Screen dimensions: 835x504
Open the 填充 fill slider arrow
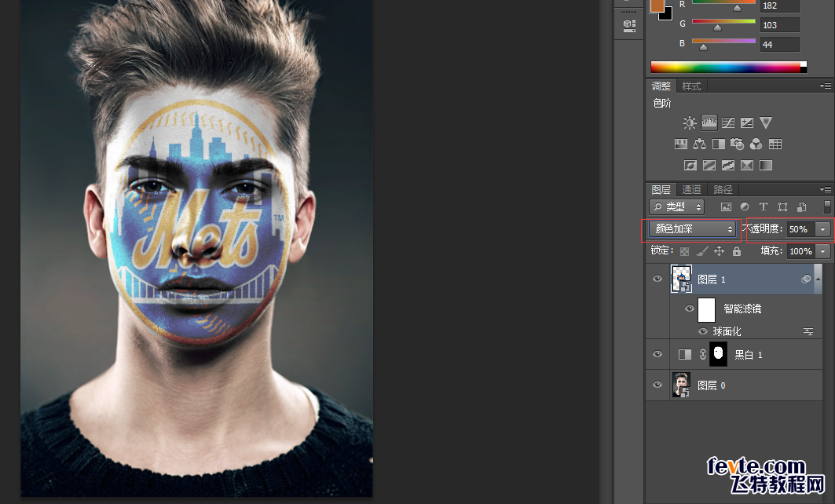822,251
